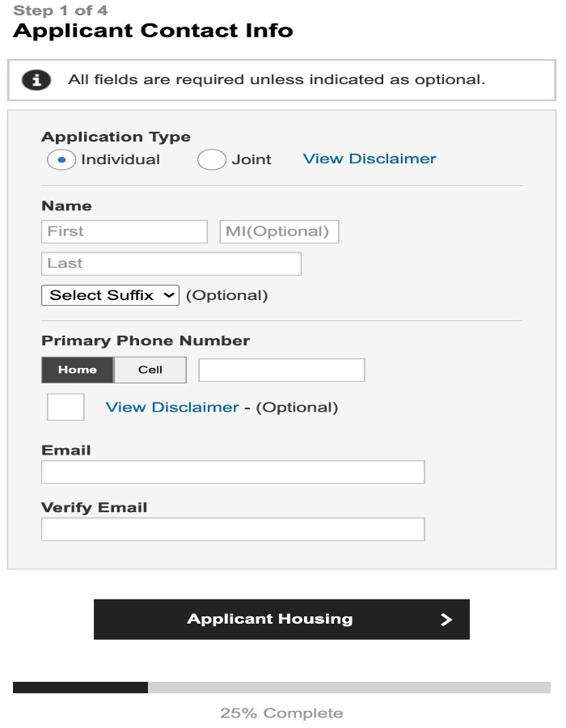This screenshot has width=566, height=728.
Task: Click the Email input field
Action: click(x=233, y=472)
